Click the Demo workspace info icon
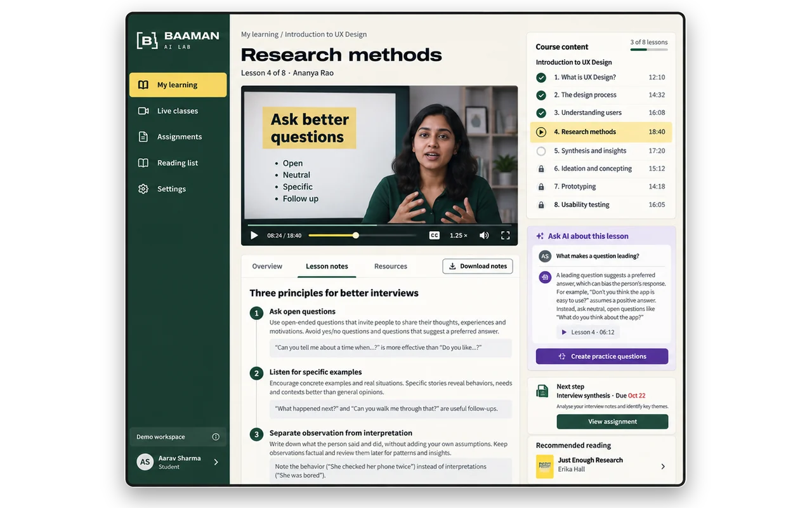 coord(216,437)
